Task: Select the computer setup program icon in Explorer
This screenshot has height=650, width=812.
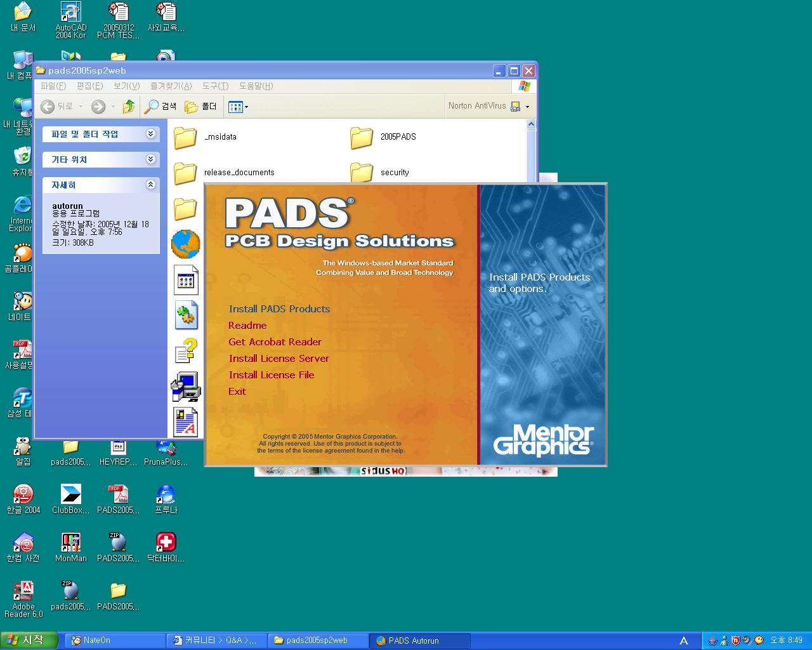Action: [186, 386]
